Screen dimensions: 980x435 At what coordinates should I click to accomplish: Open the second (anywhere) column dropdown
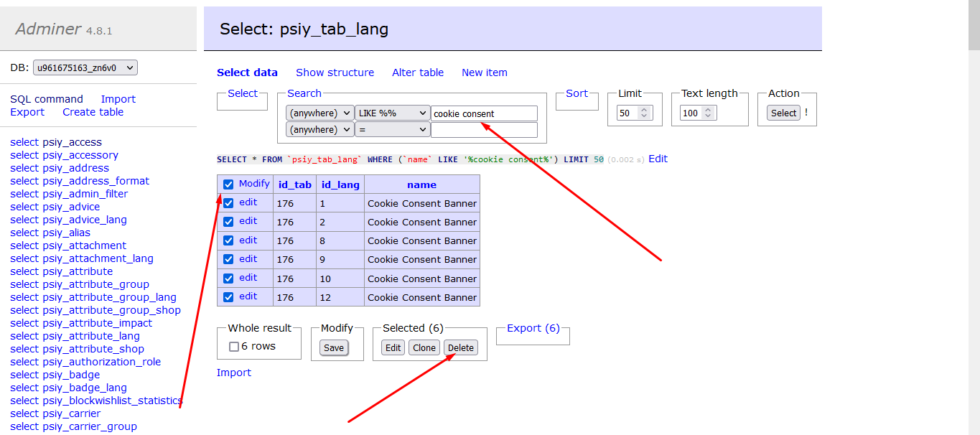320,130
